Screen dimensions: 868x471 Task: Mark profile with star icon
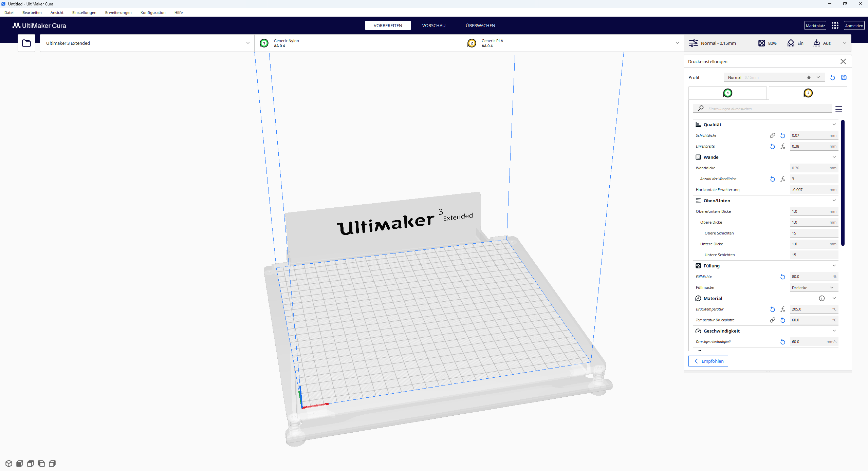click(809, 77)
